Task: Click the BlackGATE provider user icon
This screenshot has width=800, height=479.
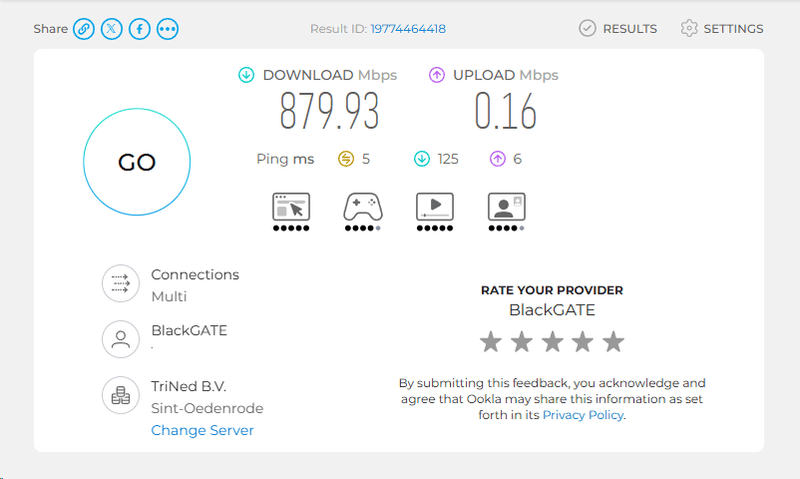Action: (120, 339)
